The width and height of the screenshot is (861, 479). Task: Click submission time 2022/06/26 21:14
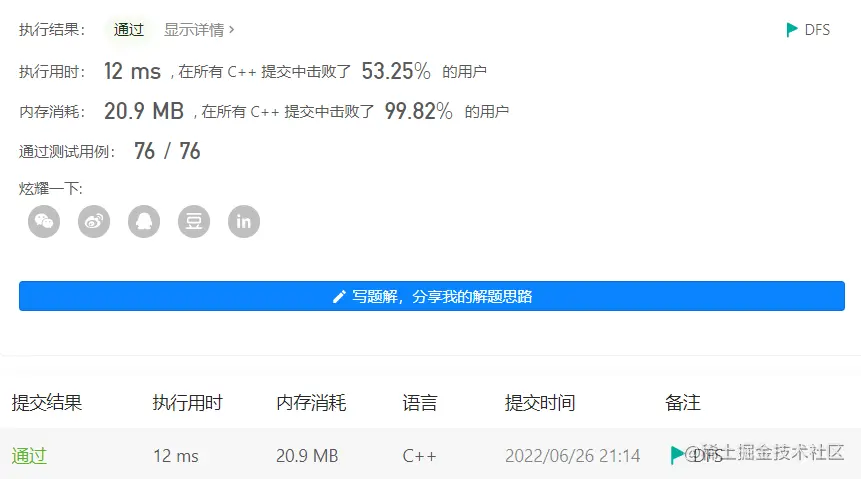(572, 456)
